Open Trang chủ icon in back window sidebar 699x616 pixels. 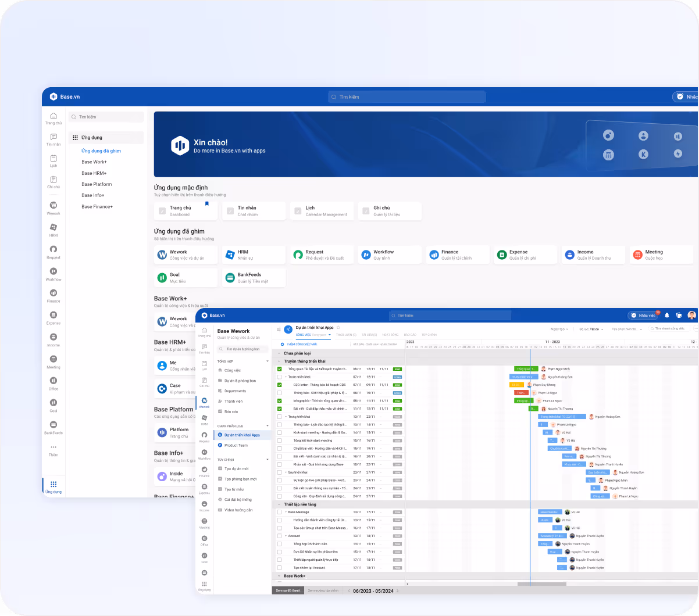54,116
